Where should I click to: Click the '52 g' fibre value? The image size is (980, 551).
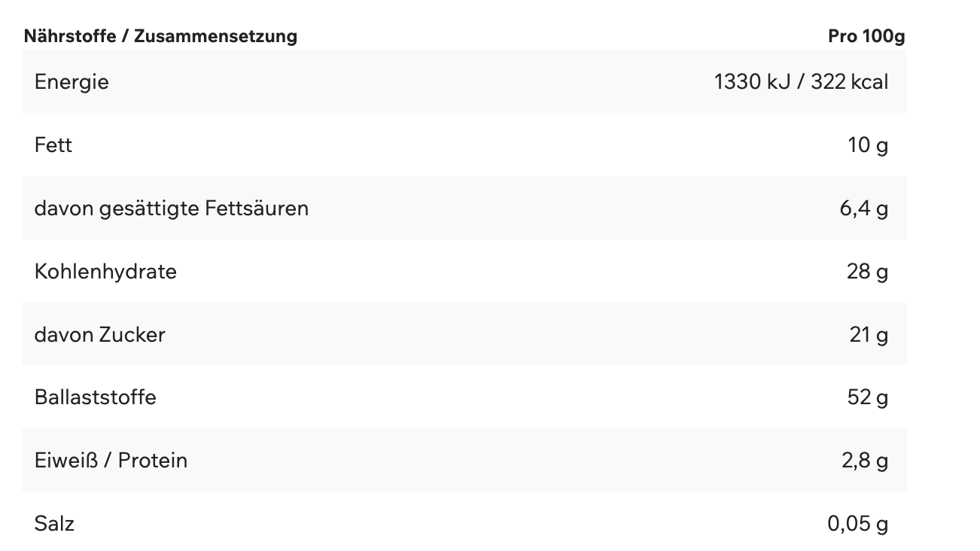click(867, 397)
